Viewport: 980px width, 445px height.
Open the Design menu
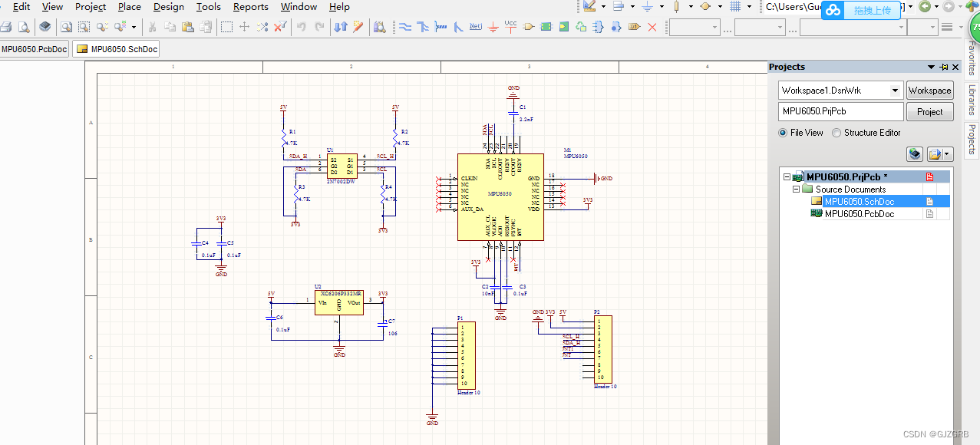[169, 7]
